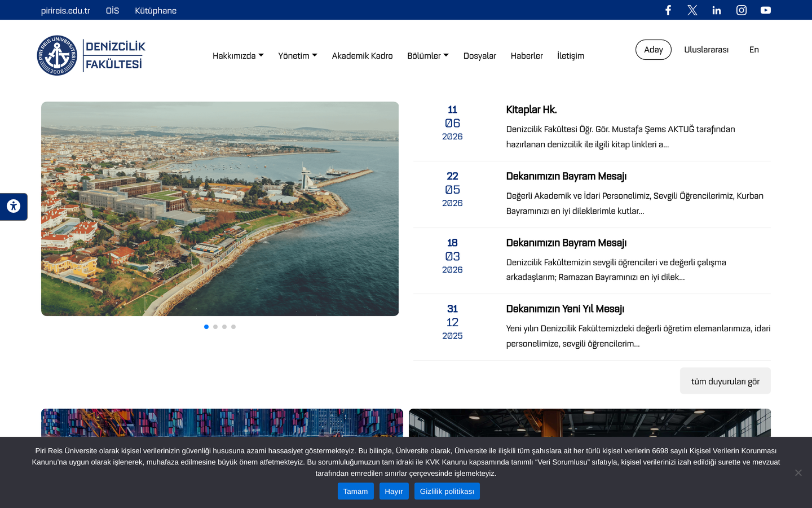This screenshot has height=508, width=812.
Task: Open İletişim menu item
Action: point(571,55)
